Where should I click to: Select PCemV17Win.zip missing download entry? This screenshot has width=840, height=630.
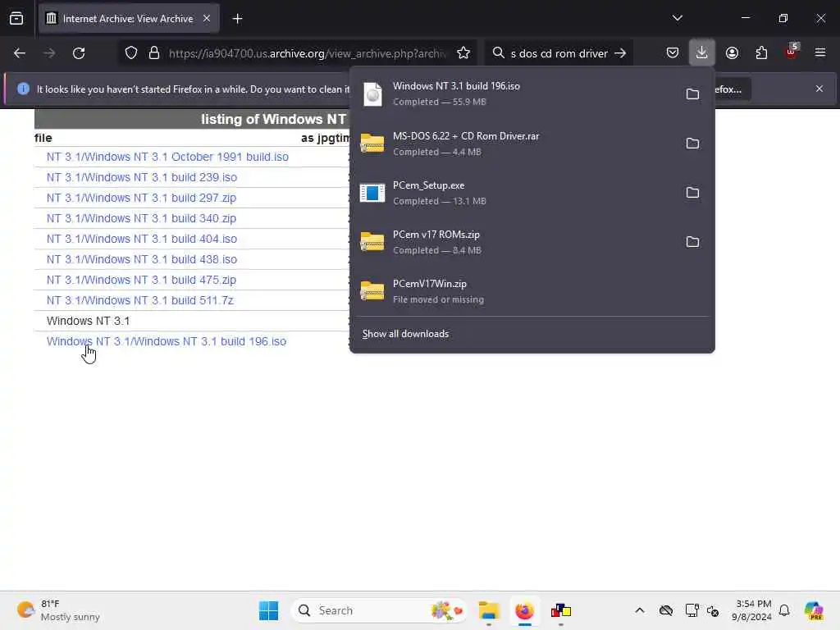532,291
